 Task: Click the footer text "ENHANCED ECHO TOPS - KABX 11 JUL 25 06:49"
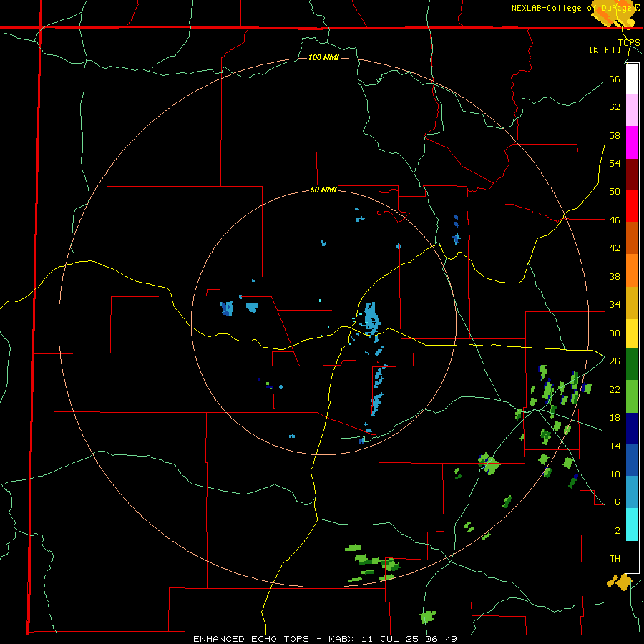325,639
